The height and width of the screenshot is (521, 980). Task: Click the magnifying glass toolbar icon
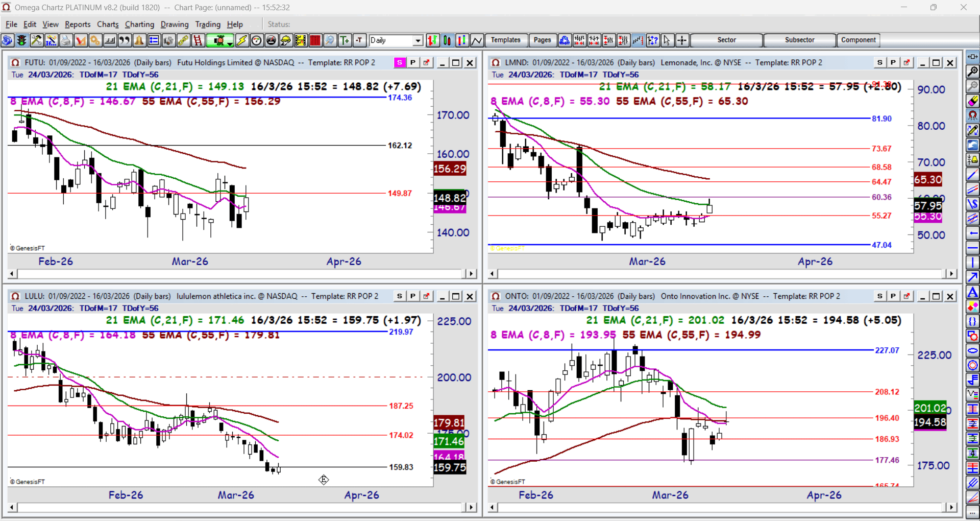[x=330, y=40]
